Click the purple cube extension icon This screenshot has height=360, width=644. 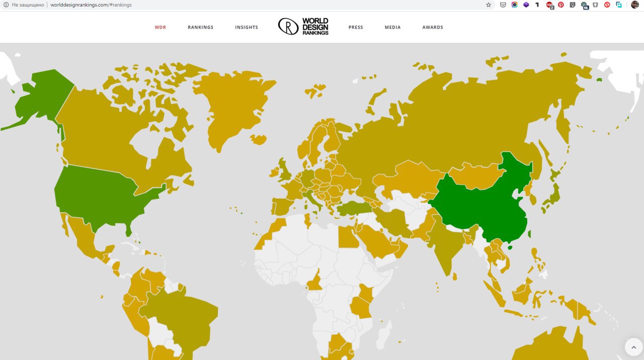[x=526, y=5]
